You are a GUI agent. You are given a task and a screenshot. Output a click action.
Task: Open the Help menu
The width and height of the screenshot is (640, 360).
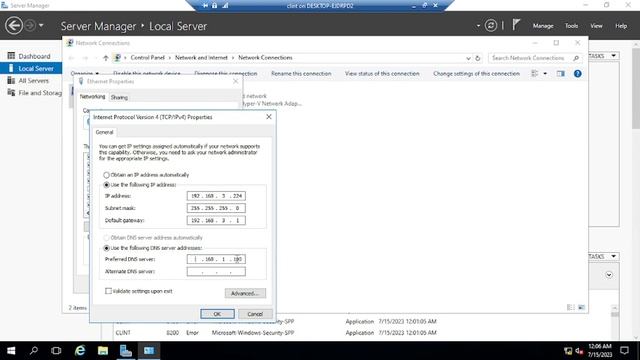[x=621, y=26]
